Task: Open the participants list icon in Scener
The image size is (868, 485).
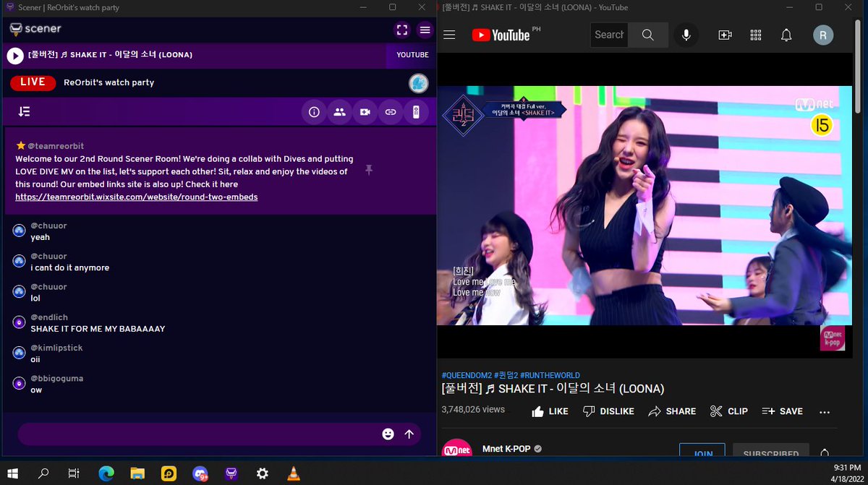Action: point(339,112)
